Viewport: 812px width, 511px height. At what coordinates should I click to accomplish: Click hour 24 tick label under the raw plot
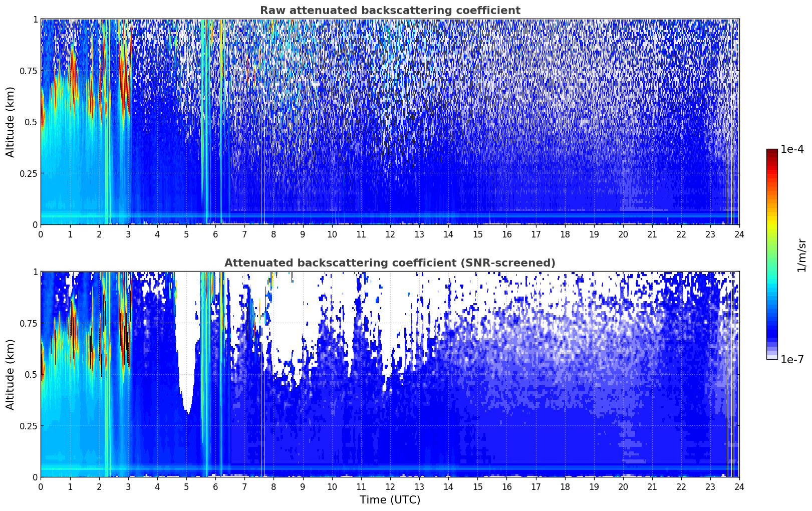coord(739,234)
